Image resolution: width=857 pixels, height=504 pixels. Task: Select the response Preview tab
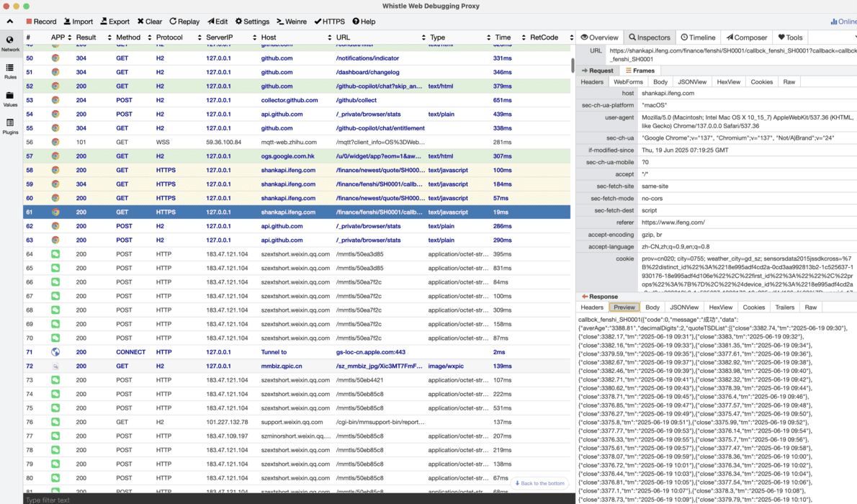(x=624, y=307)
